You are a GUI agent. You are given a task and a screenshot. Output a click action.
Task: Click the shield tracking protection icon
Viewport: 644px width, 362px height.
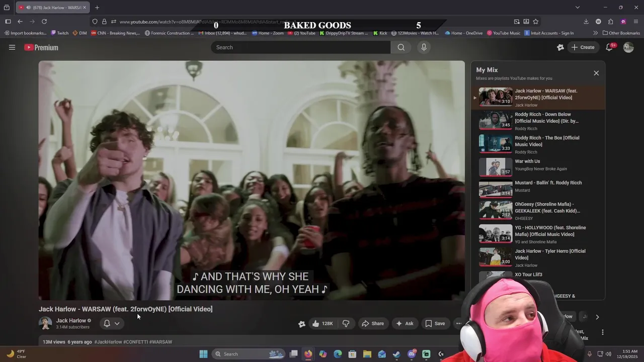pyautogui.click(x=95, y=22)
